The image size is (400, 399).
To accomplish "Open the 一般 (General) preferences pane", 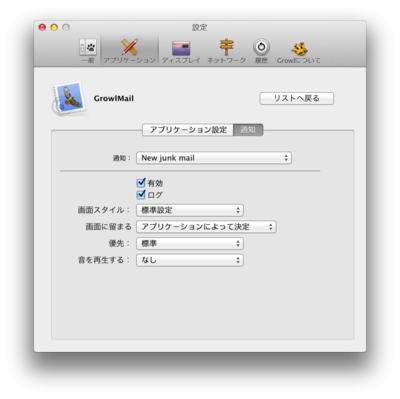I will (88, 51).
